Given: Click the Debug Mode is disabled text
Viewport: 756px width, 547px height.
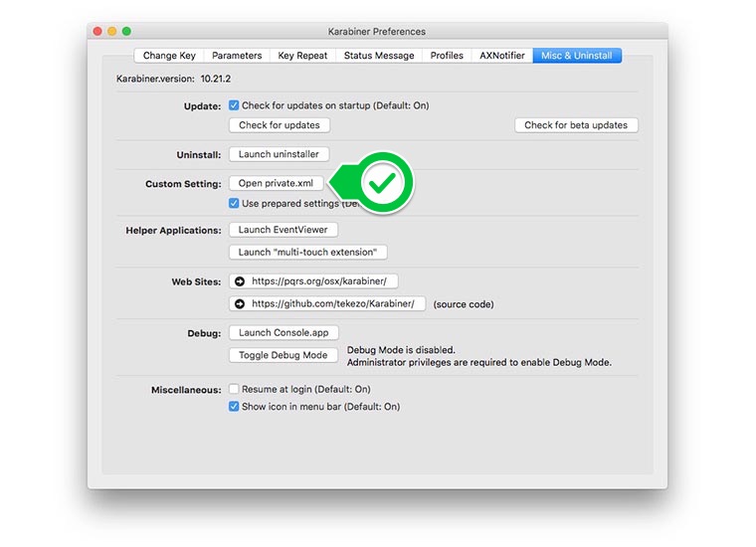Looking at the screenshot, I should coord(401,350).
